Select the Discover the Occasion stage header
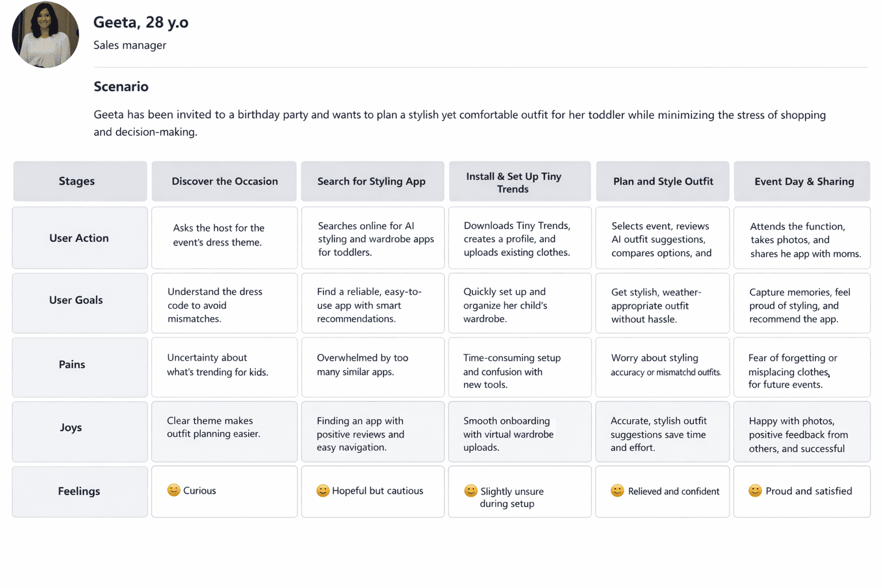Viewport: 882px width, 588px height. coord(225,181)
